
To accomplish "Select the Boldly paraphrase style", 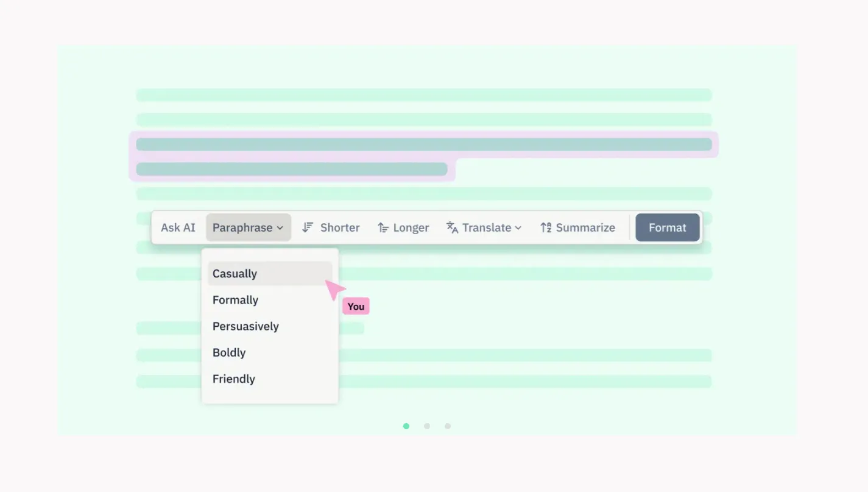I will [229, 352].
